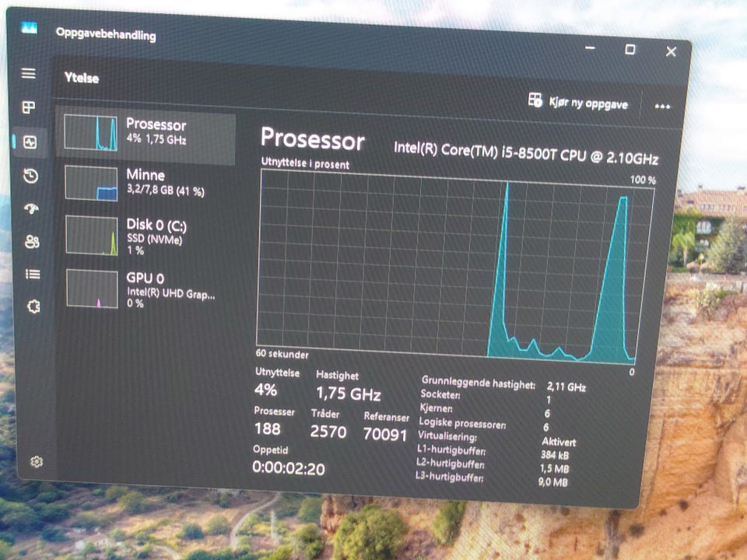
Task: Click the L3-hurtigbuffer 9,0 MB value
Action: point(553,482)
